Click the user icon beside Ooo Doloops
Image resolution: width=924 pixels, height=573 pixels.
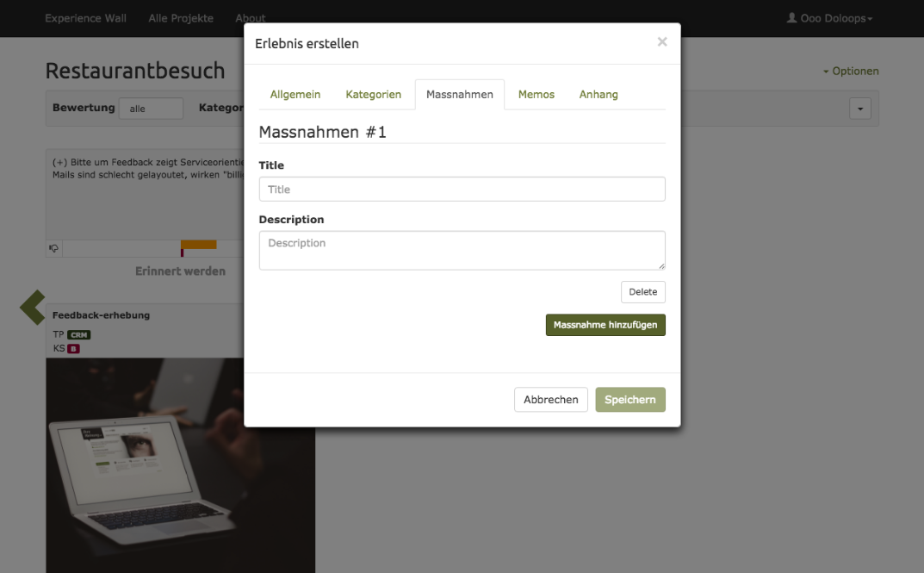791,18
